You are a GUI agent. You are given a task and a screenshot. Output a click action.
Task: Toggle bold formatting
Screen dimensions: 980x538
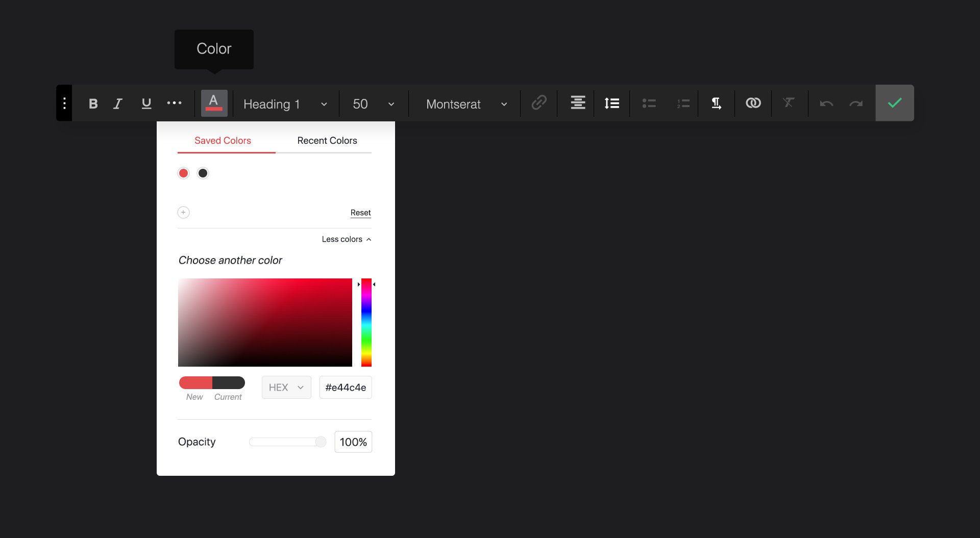pos(93,103)
